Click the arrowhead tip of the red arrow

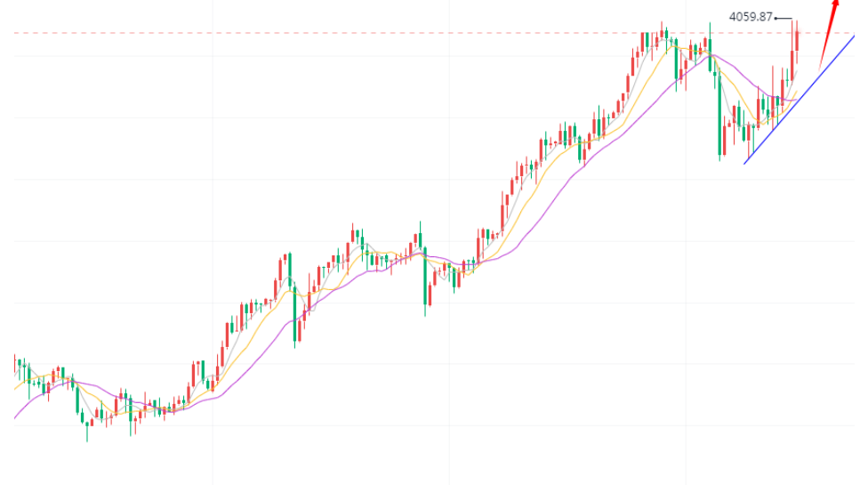pos(836,3)
